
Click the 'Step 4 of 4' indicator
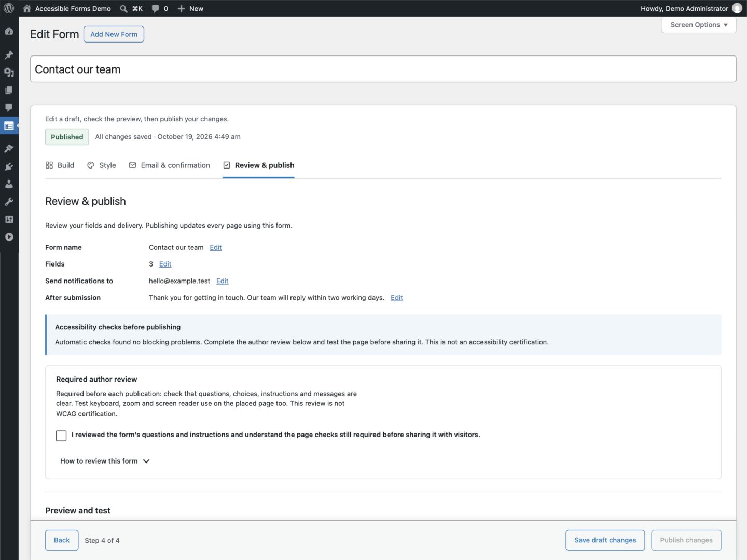102,540
